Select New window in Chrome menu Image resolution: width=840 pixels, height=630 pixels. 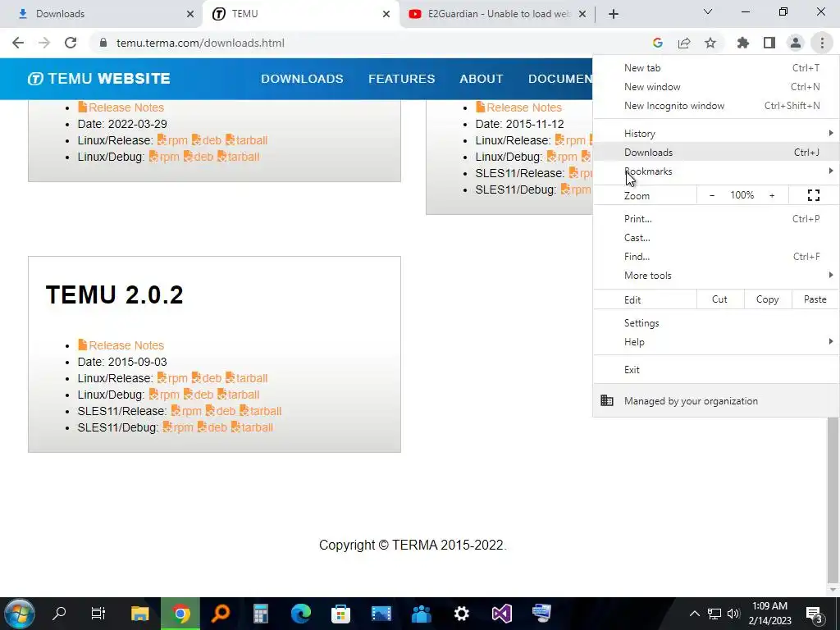716,87
